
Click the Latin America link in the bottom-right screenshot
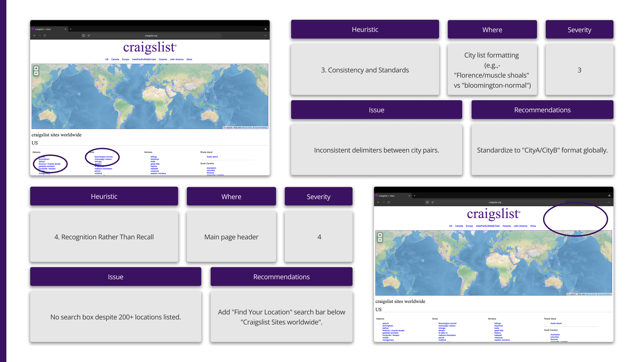[x=520, y=226]
